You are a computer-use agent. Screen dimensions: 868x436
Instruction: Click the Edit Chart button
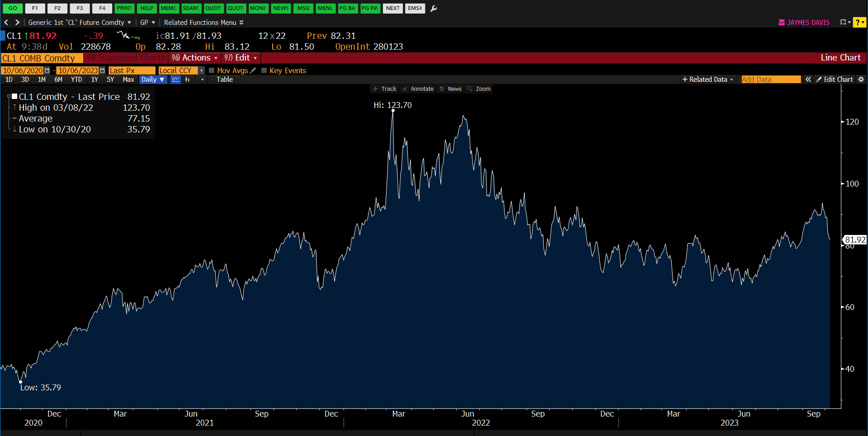(x=835, y=80)
